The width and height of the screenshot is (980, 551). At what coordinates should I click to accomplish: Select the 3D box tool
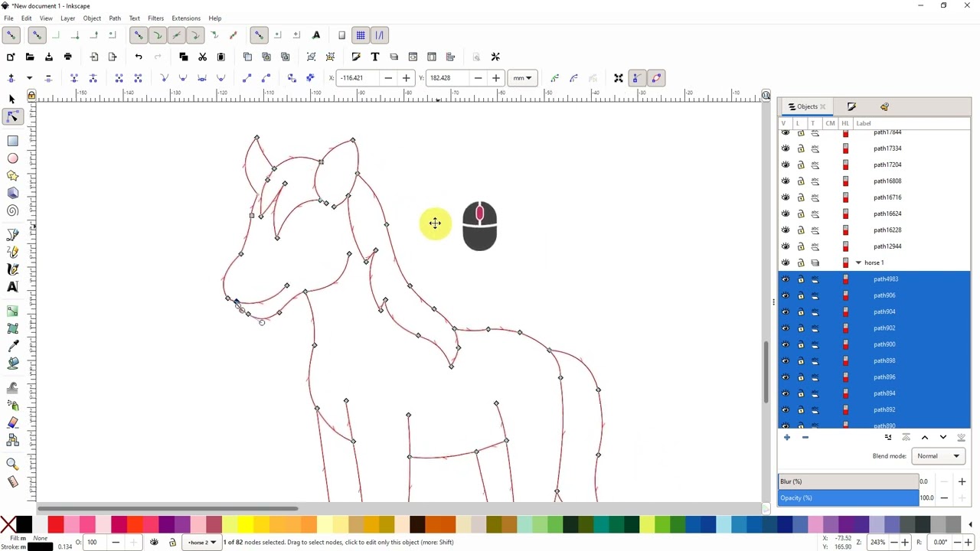[x=12, y=194]
